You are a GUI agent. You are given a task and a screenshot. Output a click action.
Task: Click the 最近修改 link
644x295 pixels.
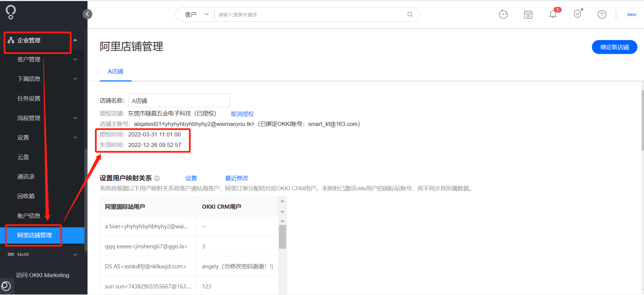coord(237,178)
